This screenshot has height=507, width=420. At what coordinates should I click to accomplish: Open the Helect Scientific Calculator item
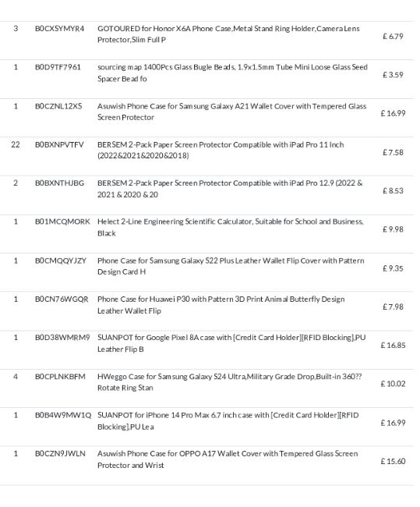231,227
